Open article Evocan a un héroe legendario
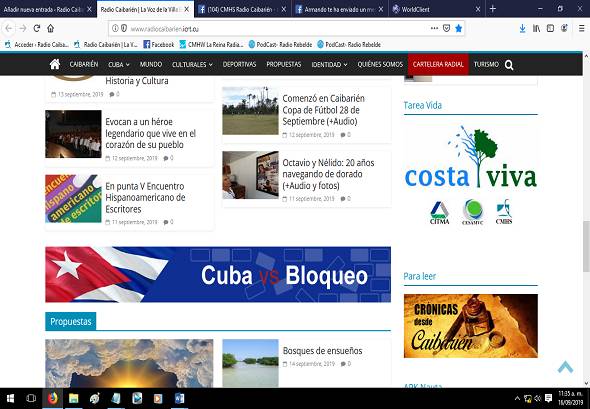This screenshot has height=409, width=590. click(151, 133)
